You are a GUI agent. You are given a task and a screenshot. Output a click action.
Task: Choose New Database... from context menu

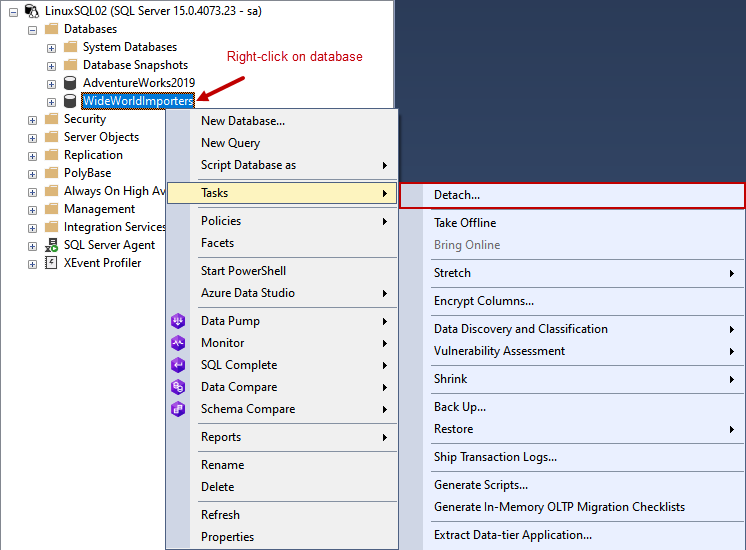282,121
